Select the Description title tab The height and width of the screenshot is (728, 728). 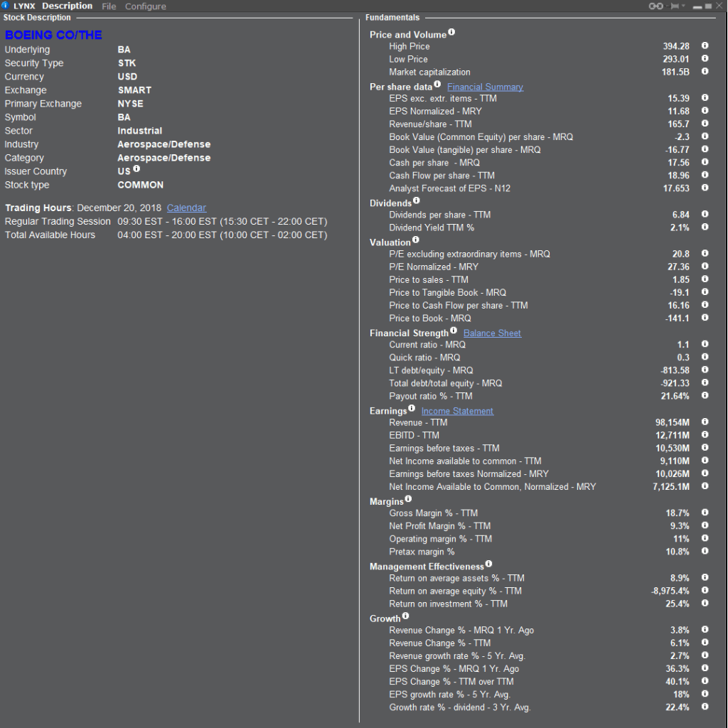(68, 6)
